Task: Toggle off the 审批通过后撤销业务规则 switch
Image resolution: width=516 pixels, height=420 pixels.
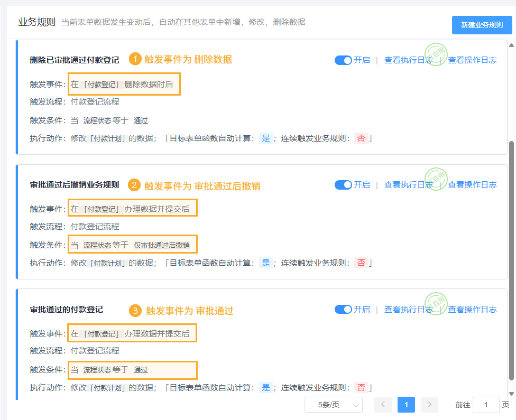Action: click(343, 185)
